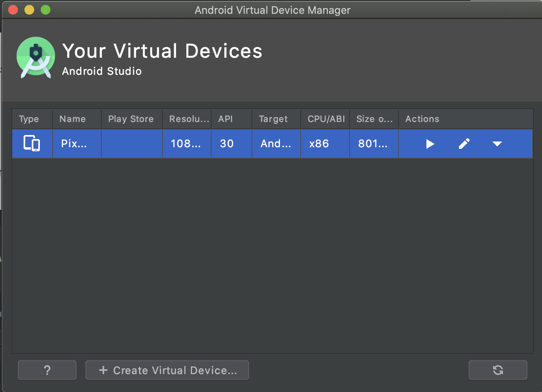Sort by the Play Store column header
This screenshot has height=392, width=542.
[132, 119]
